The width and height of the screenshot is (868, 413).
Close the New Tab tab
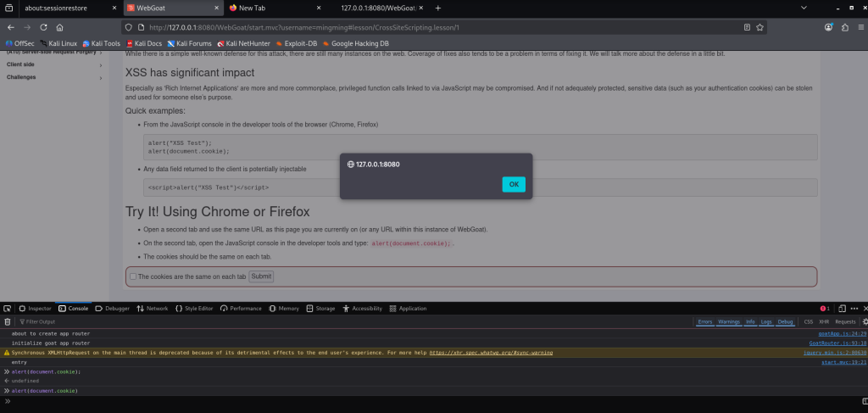[x=319, y=8]
